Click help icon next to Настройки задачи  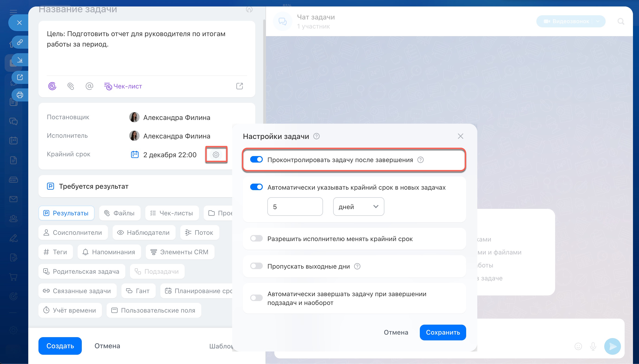click(x=316, y=136)
